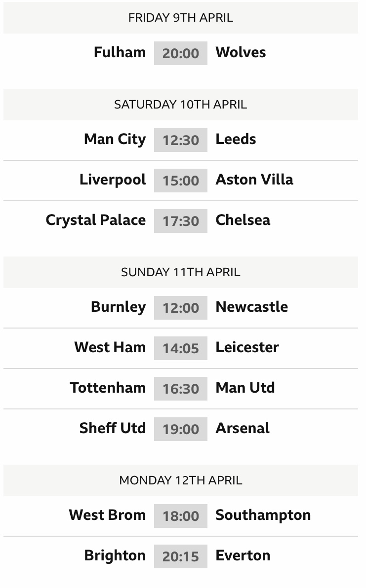Click the 19:00 Sheff Utd kickoff time
The height and width of the screenshot is (588, 366).
pos(181,429)
